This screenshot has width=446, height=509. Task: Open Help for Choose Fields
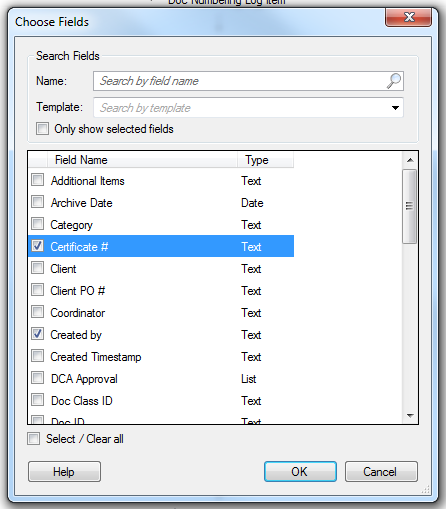(x=64, y=472)
